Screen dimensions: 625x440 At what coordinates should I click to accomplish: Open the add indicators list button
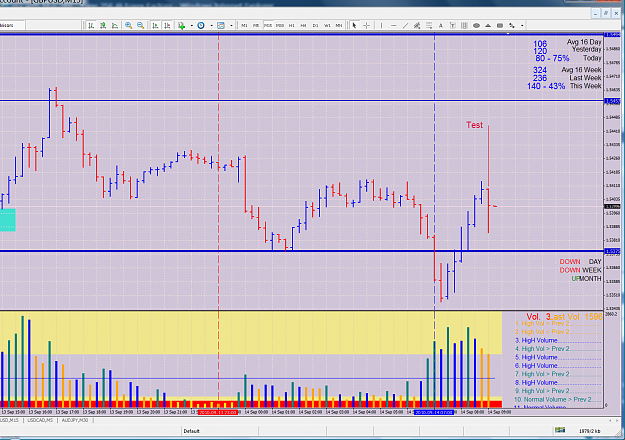tap(182, 26)
